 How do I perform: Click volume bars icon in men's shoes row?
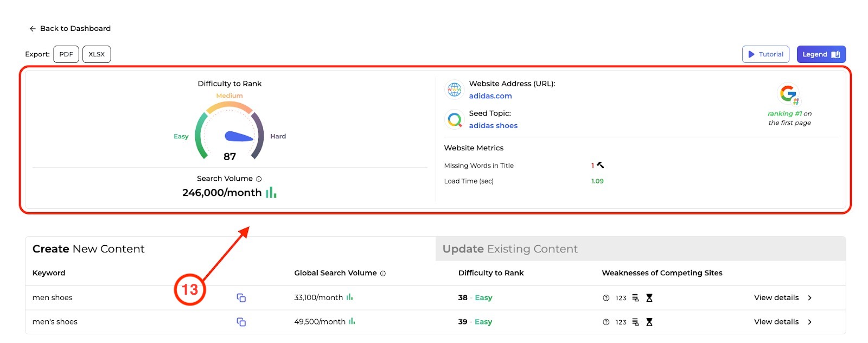pyautogui.click(x=352, y=321)
